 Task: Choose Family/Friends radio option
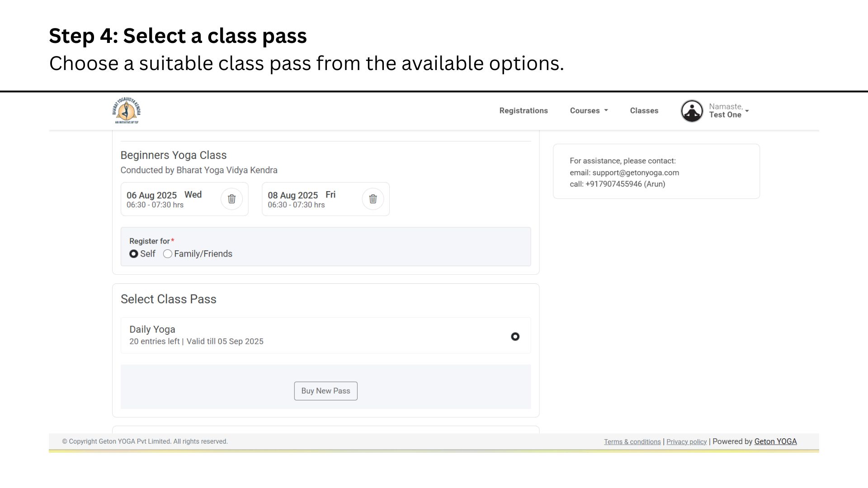tap(168, 254)
